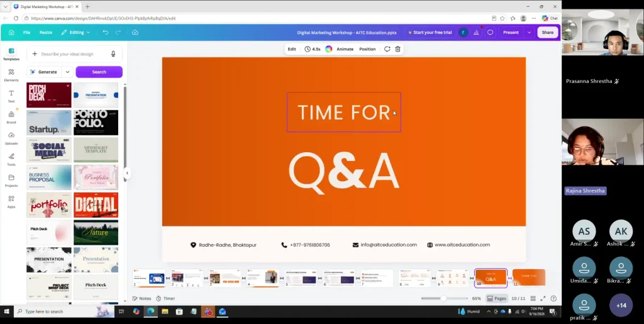Screen dimensions: 644x324
Task: Click the Share button
Action: (548, 33)
